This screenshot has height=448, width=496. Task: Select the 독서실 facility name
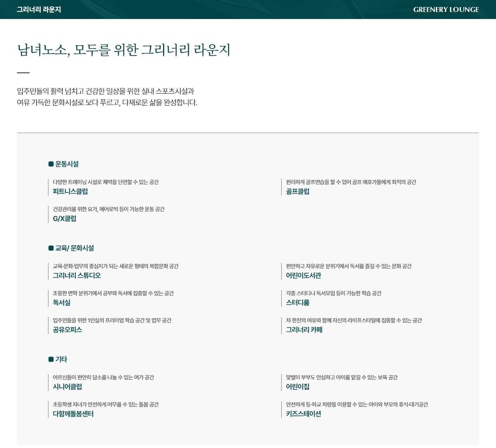[x=62, y=303]
